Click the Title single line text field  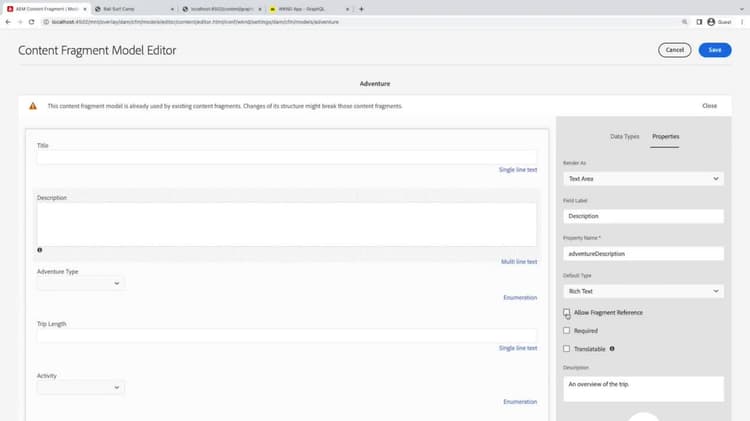(287, 157)
